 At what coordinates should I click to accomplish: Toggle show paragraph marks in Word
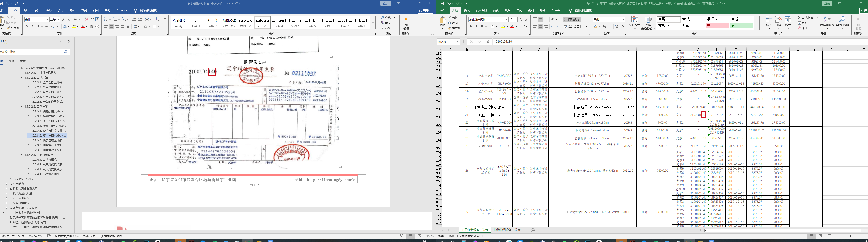coord(164,19)
